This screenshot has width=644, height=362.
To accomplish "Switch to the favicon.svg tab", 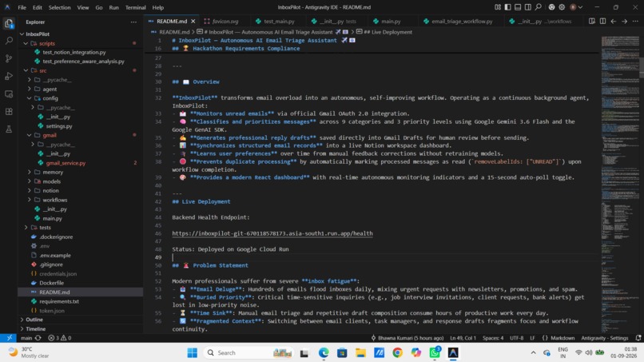I will [225, 22].
